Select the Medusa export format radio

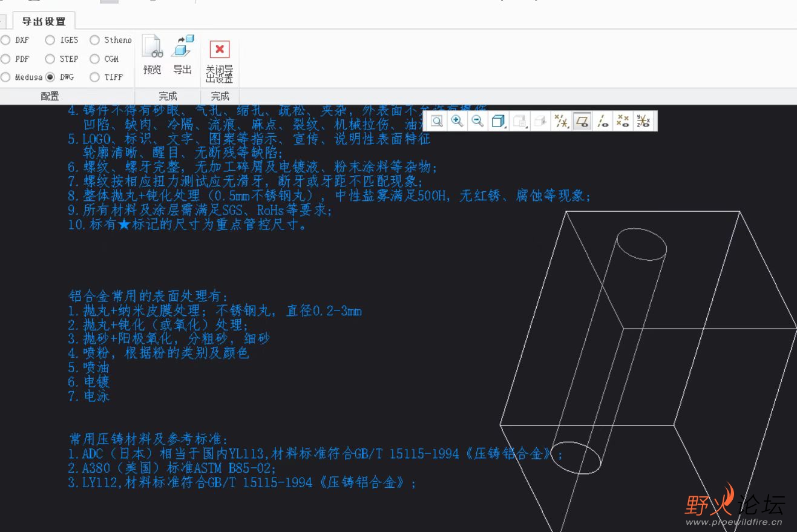pyautogui.click(x=5, y=77)
